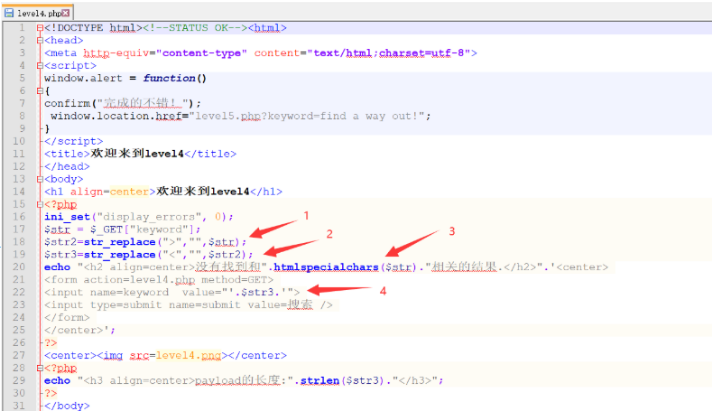
Task: Click the closing </form> tag
Action: pos(67,318)
